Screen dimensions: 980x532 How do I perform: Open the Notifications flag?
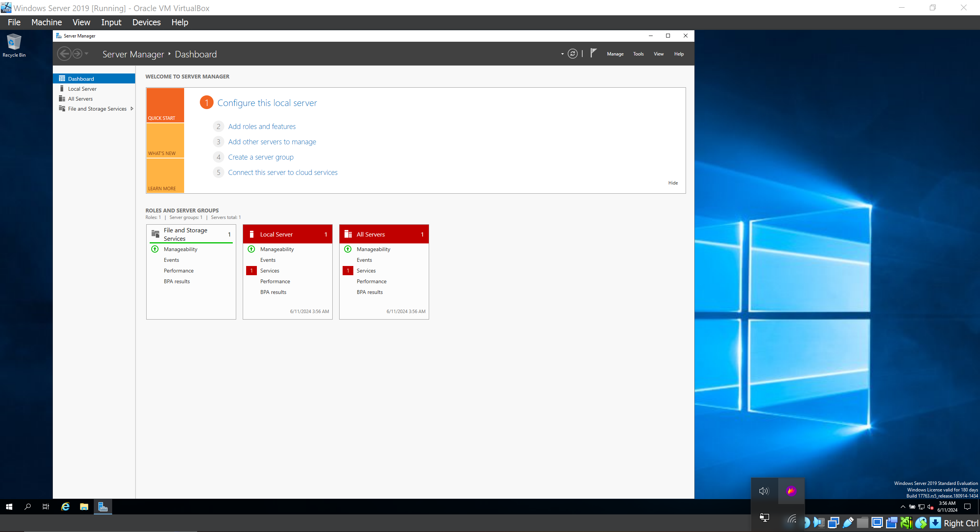click(593, 54)
